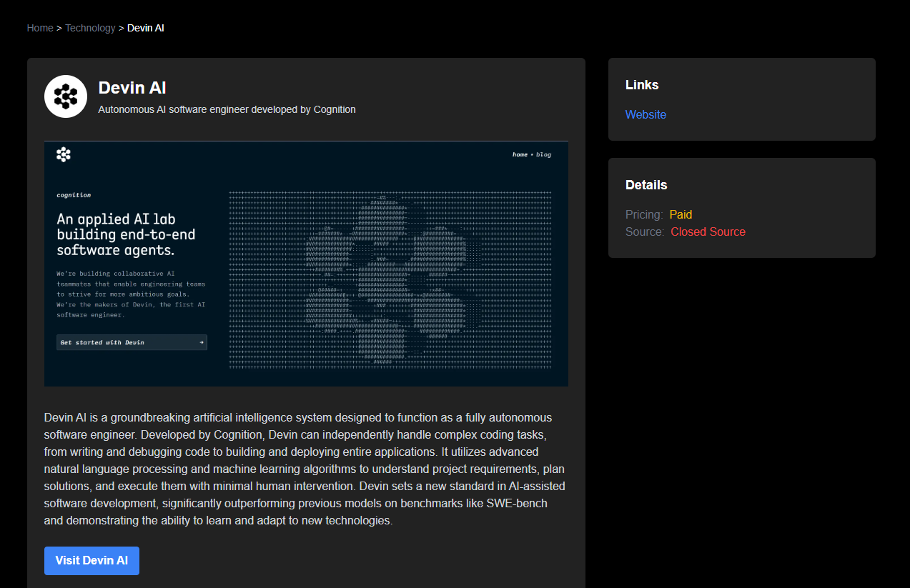This screenshot has height=588, width=910.
Task: Click the 'Paid' pricing value
Action: pos(681,214)
